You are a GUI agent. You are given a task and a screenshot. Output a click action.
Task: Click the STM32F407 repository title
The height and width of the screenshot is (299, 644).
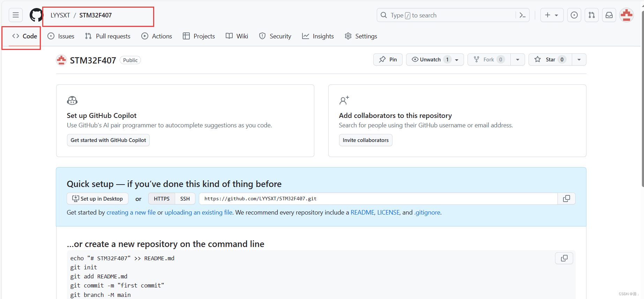(x=93, y=60)
